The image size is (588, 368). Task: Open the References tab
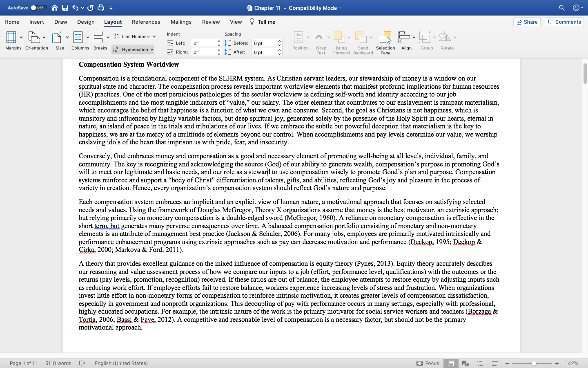pos(146,22)
